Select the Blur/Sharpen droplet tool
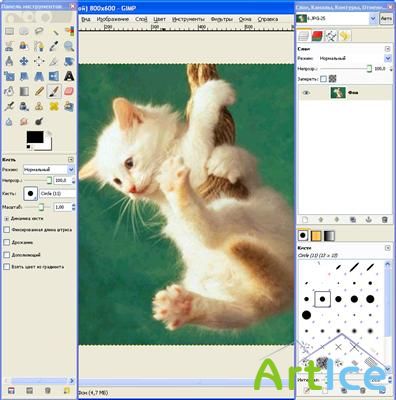 pos(9,121)
